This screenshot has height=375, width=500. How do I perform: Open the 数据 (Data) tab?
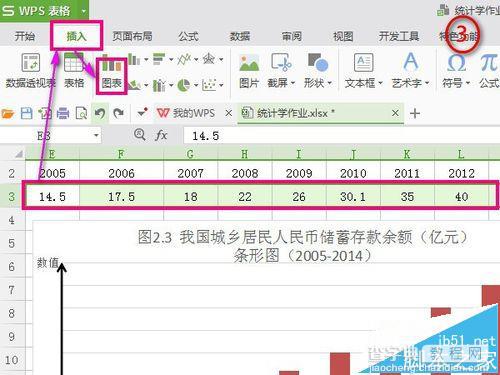click(240, 36)
